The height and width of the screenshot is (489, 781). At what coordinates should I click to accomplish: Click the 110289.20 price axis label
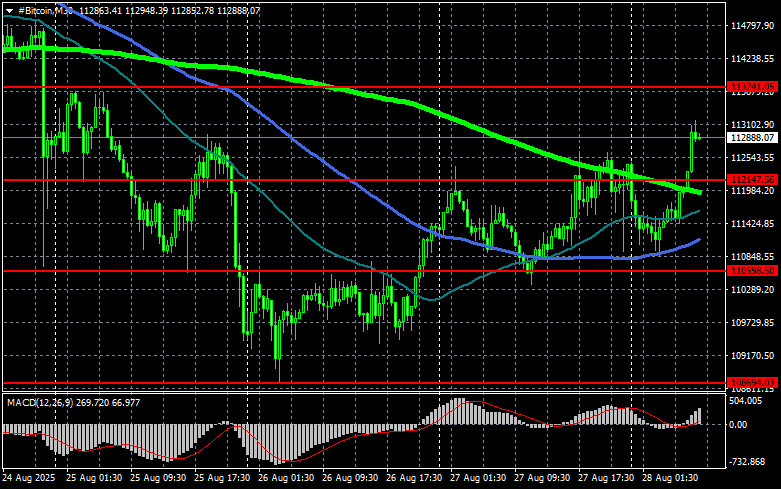click(x=752, y=289)
